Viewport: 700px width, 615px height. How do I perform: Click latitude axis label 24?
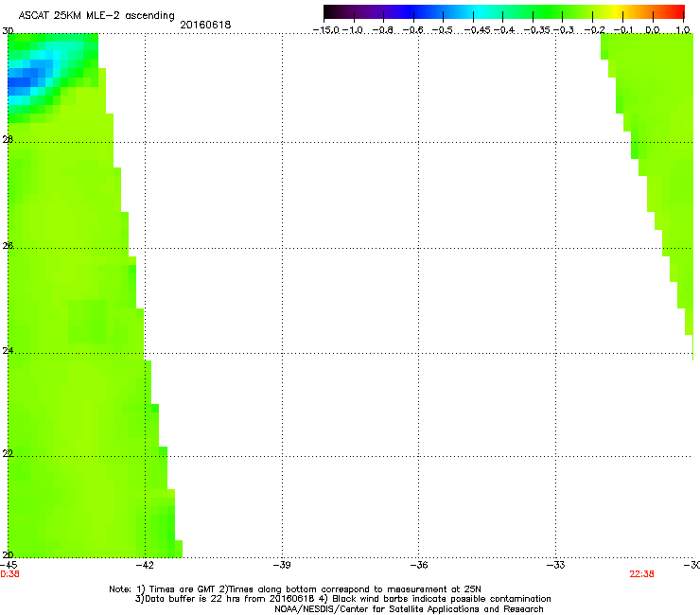pos(8,351)
